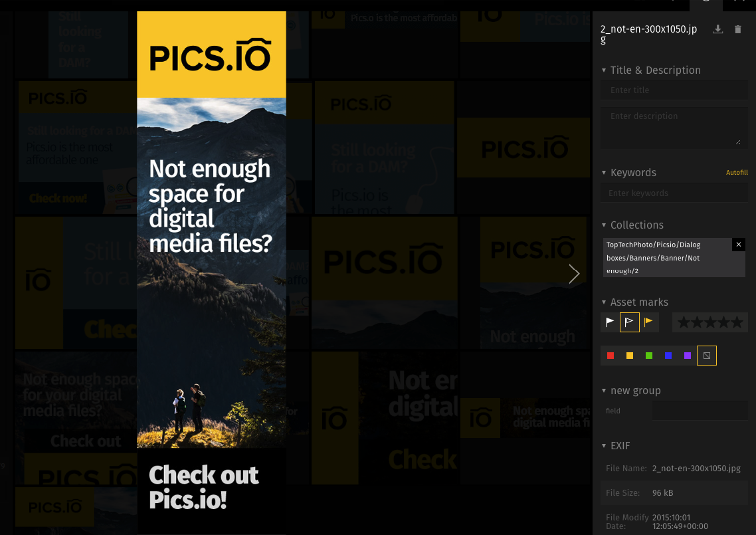Apply the blue color label
The width and height of the screenshot is (756, 535).
(668, 356)
